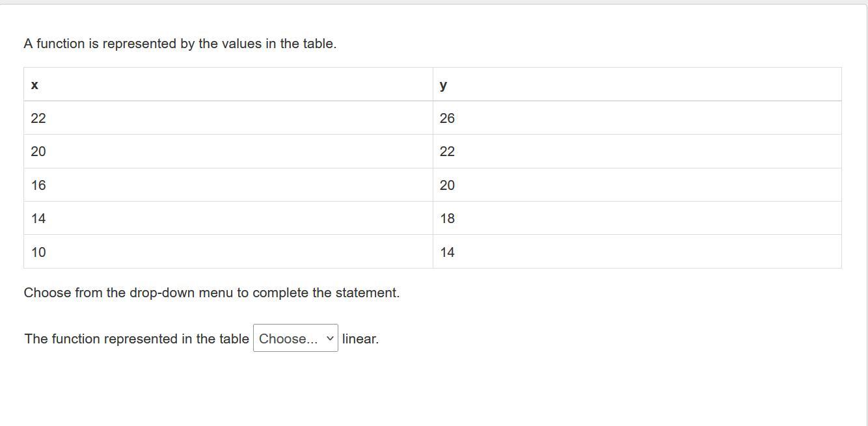The width and height of the screenshot is (868, 426).
Task: Click the x value 10 cell
Action: (38, 252)
